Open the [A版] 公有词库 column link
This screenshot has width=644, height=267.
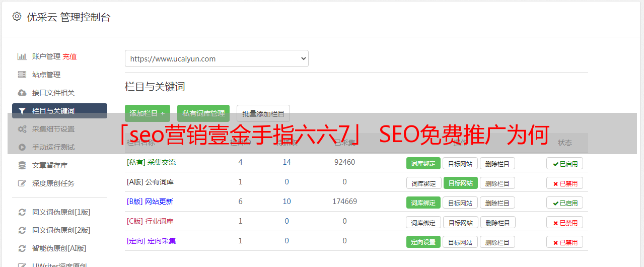[x=150, y=182]
